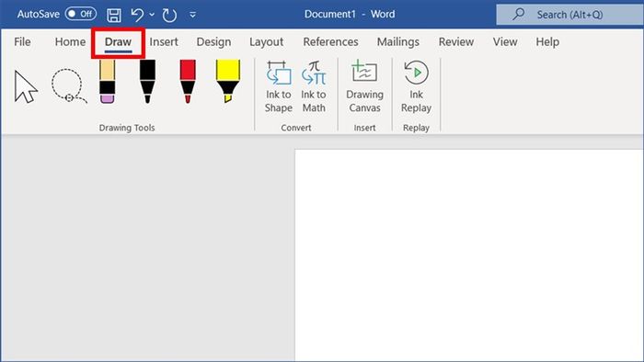Activate Ink to Shape
The height and width of the screenshot is (362, 644).
tap(279, 87)
